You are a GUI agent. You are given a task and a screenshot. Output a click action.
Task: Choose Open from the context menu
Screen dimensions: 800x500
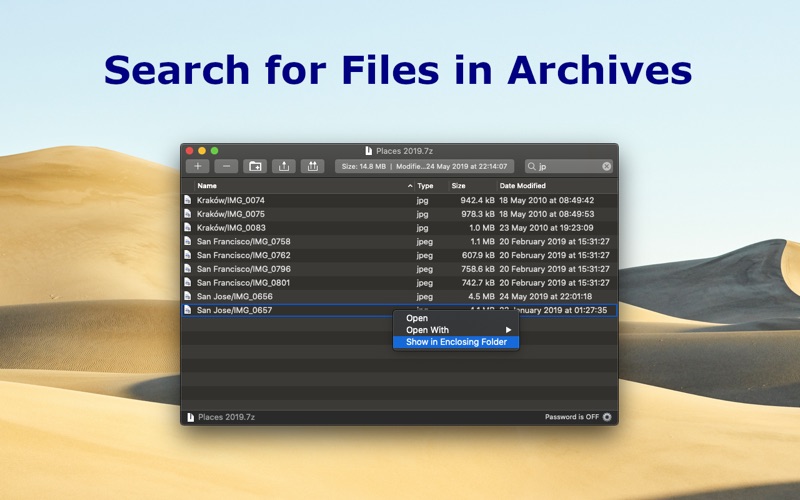point(417,318)
